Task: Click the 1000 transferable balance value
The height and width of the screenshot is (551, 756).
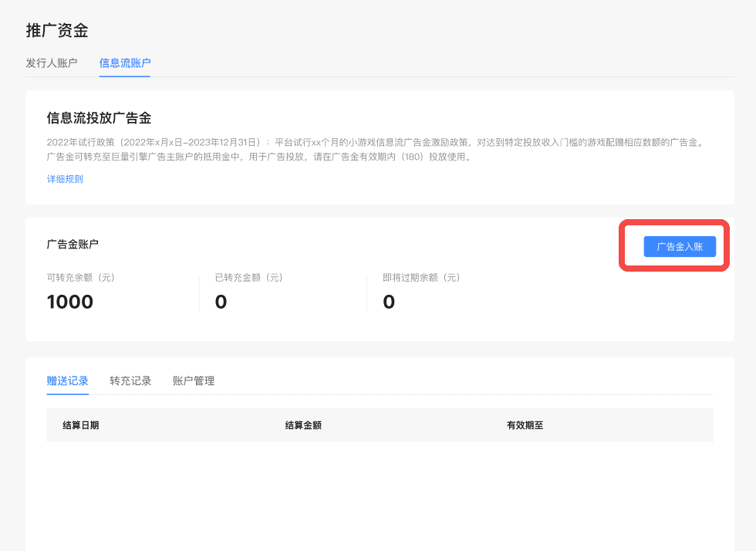Action: [x=70, y=302]
